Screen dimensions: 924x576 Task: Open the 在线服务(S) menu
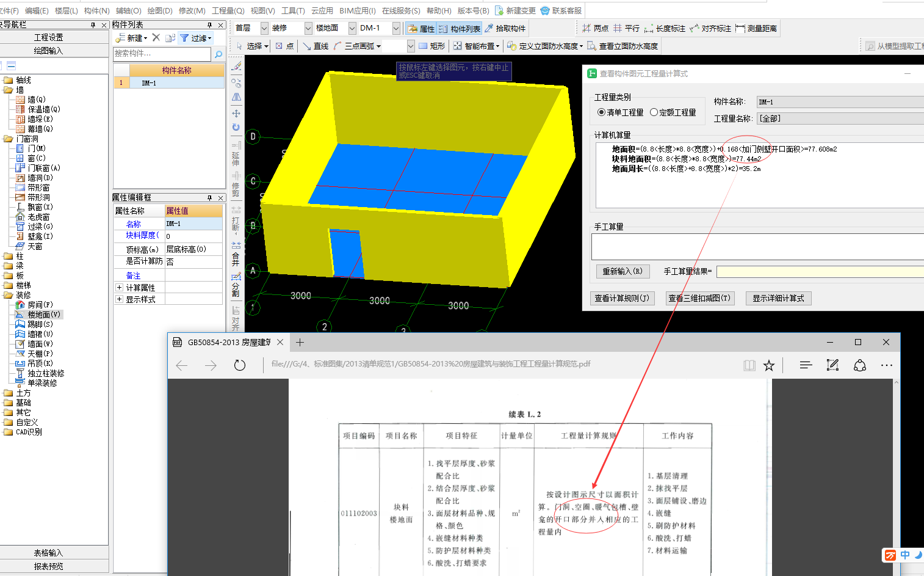[x=401, y=10]
